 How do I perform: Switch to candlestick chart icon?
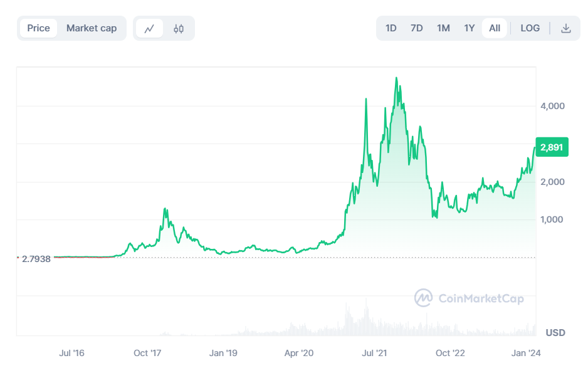coord(179,28)
